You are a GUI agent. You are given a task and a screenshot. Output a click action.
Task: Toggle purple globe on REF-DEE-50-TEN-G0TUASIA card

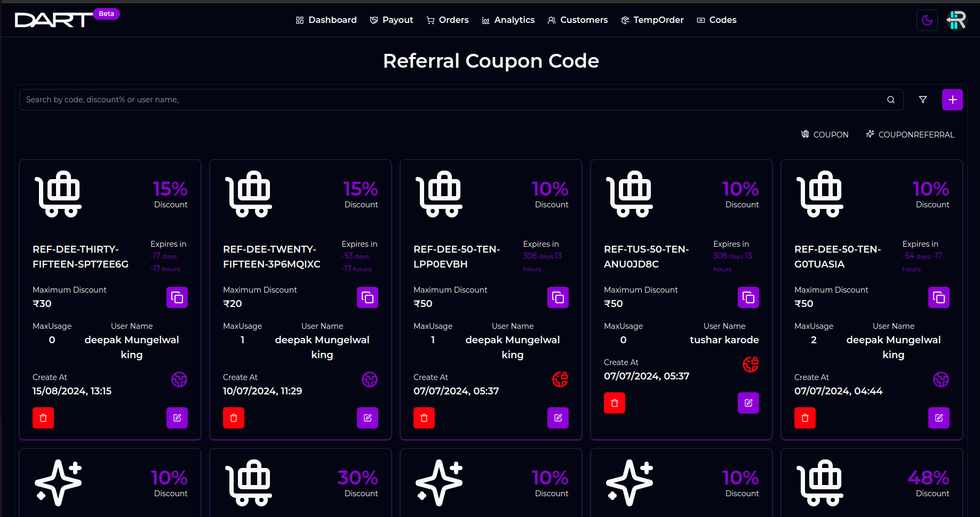(x=941, y=379)
